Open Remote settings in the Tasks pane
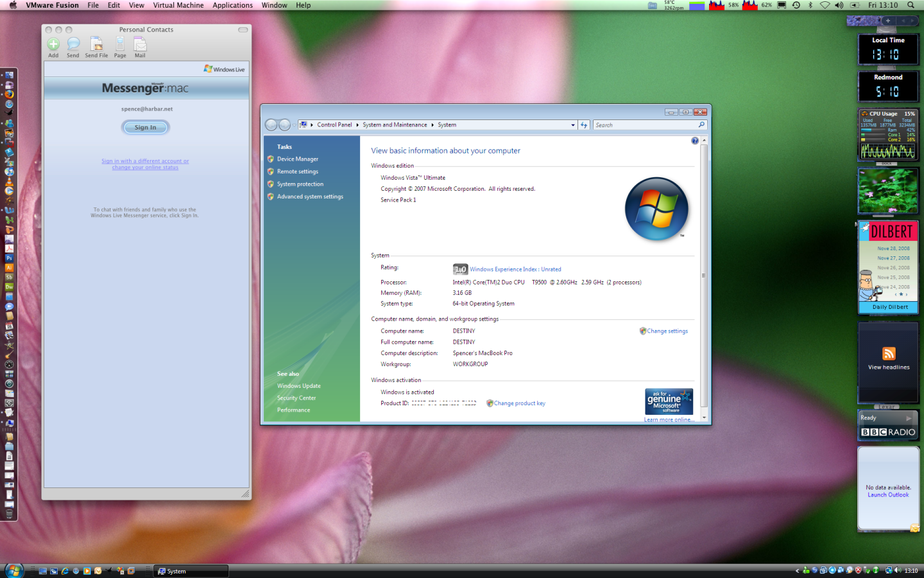Screen dimensions: 924x578 298,171
